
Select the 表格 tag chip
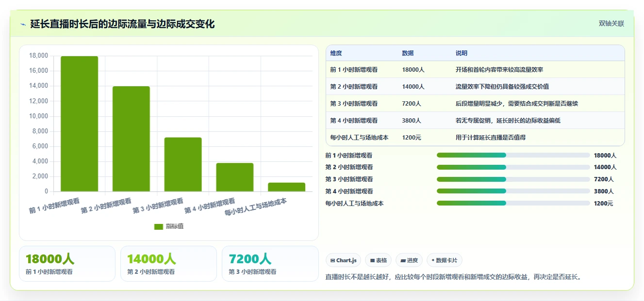[x=378, y=260]
